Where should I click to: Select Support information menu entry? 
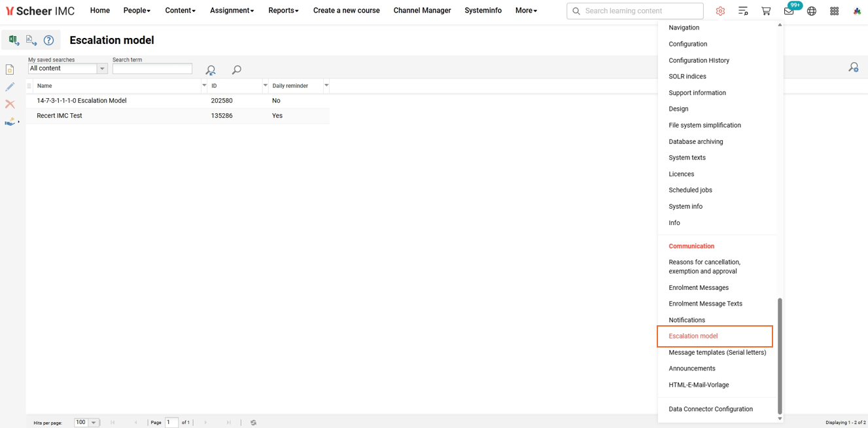click(697, 93)
